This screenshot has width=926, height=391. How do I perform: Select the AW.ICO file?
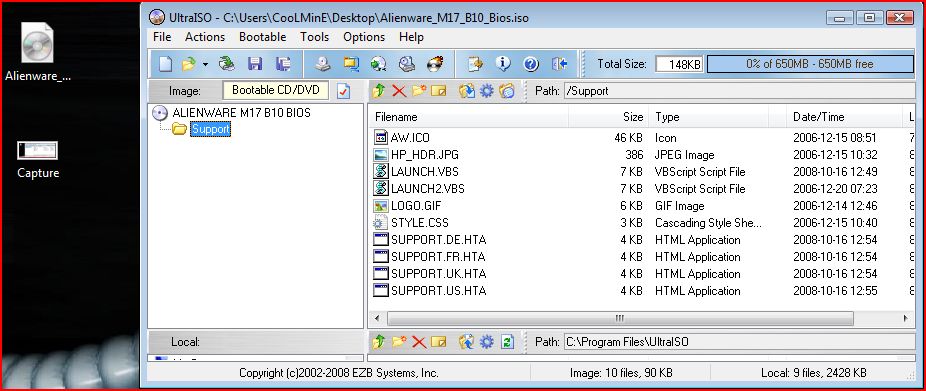pos(410,138)
